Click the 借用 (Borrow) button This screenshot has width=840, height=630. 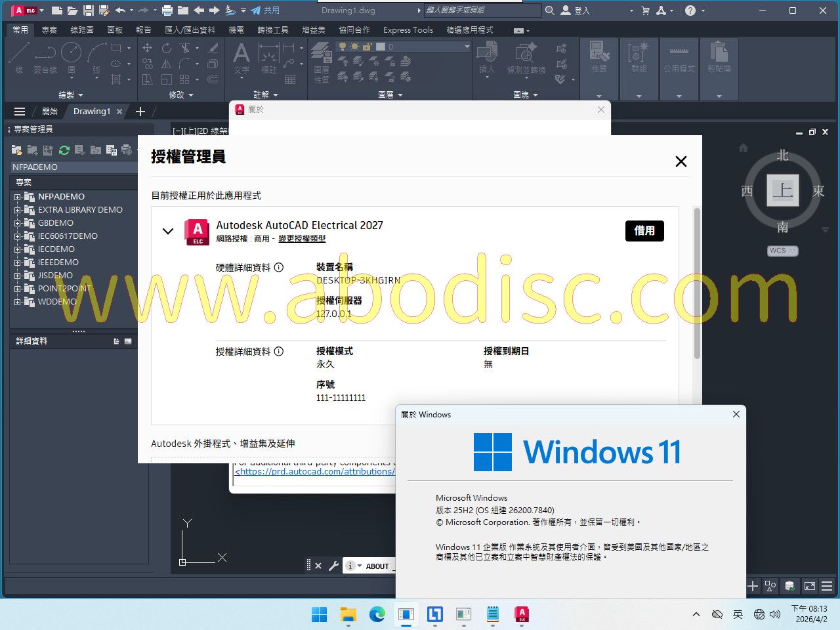click(x=644, y=231)
